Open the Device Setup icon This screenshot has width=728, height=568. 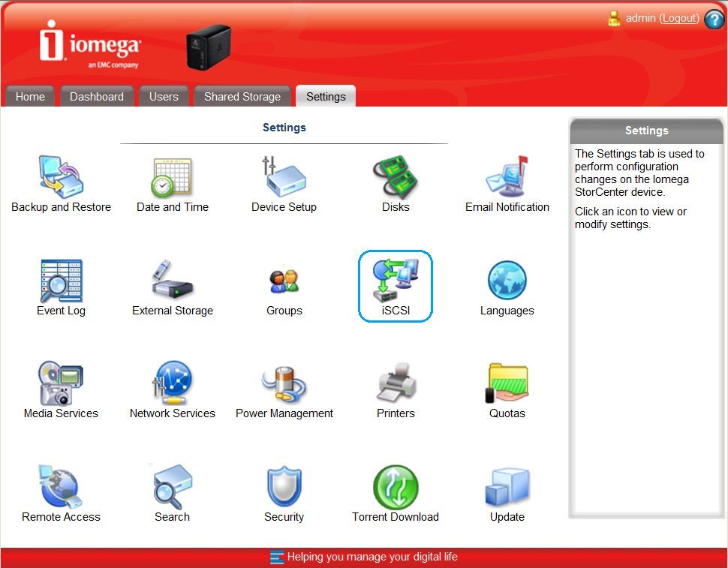[284, 177]
